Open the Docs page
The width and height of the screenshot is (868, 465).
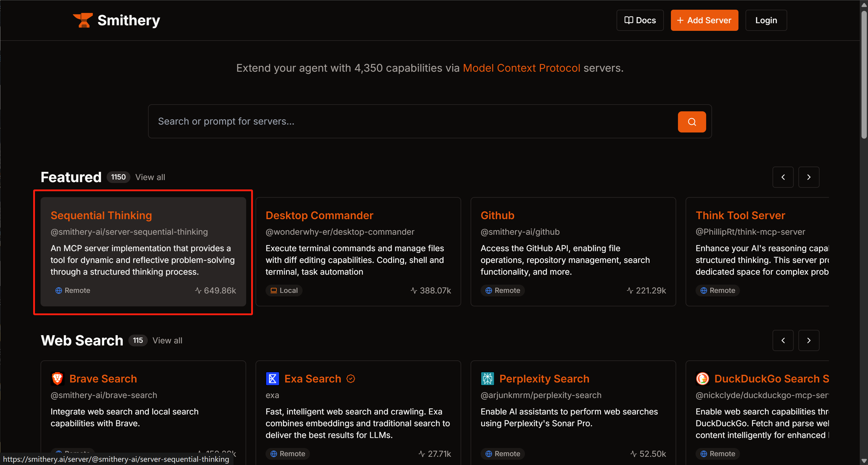pos(640,20)
